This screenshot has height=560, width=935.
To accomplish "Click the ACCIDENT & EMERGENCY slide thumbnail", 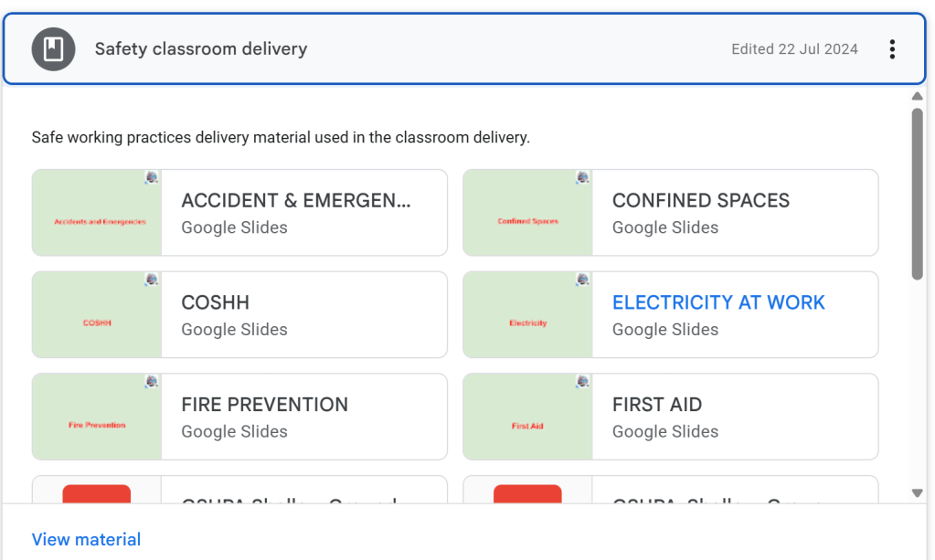I will coord(97,213).
